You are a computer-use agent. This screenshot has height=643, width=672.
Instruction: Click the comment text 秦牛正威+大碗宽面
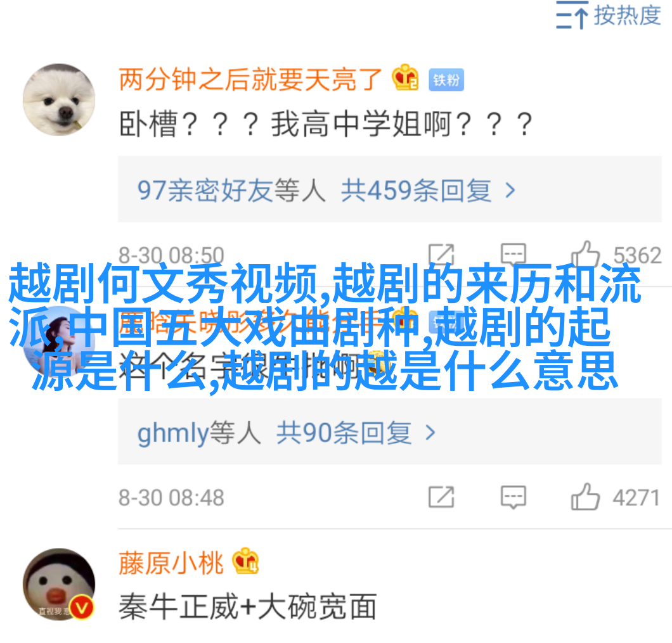point(248,607)
